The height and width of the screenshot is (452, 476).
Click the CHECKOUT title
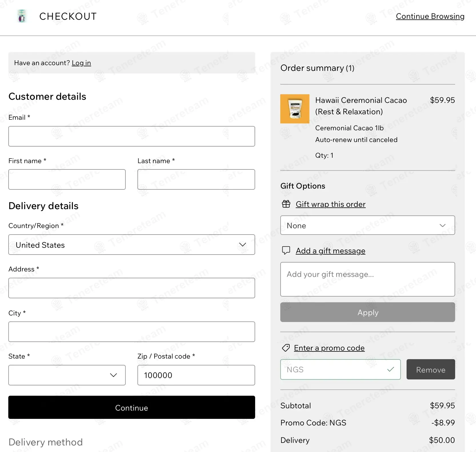pyautogui.click(x=68, y=16)
